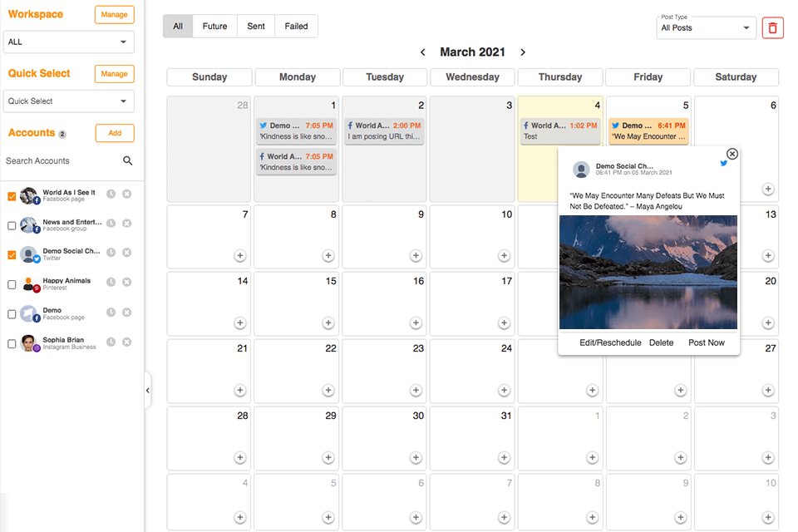Screen dimensions: 798x532
Task: Add post on March 16
Action: coord(416,323)
